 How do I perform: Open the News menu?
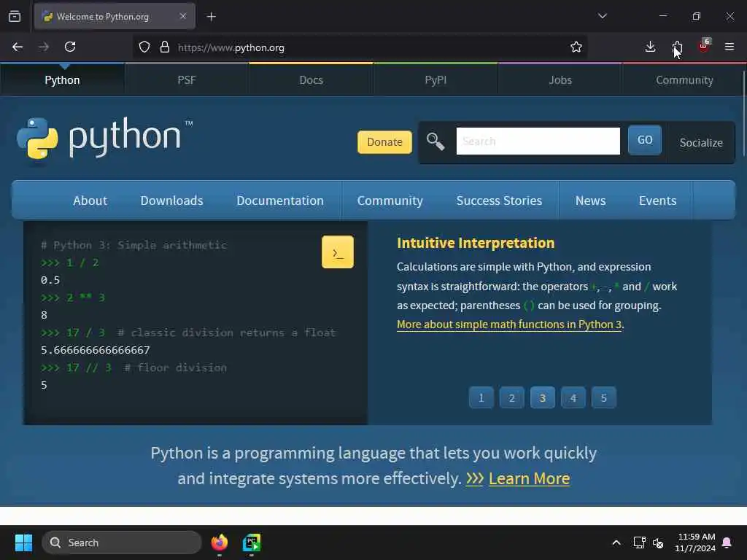(x=590, y=201)
